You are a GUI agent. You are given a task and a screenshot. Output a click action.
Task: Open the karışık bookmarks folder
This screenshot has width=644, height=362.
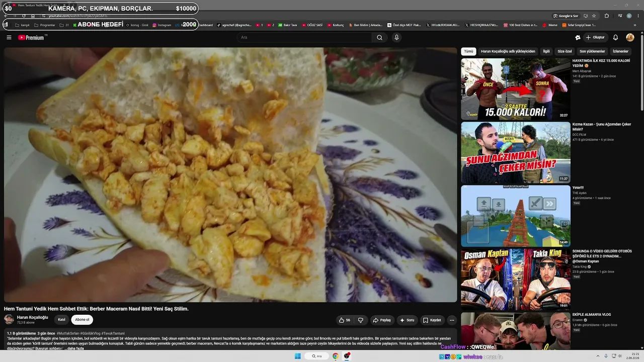[23, 25]
